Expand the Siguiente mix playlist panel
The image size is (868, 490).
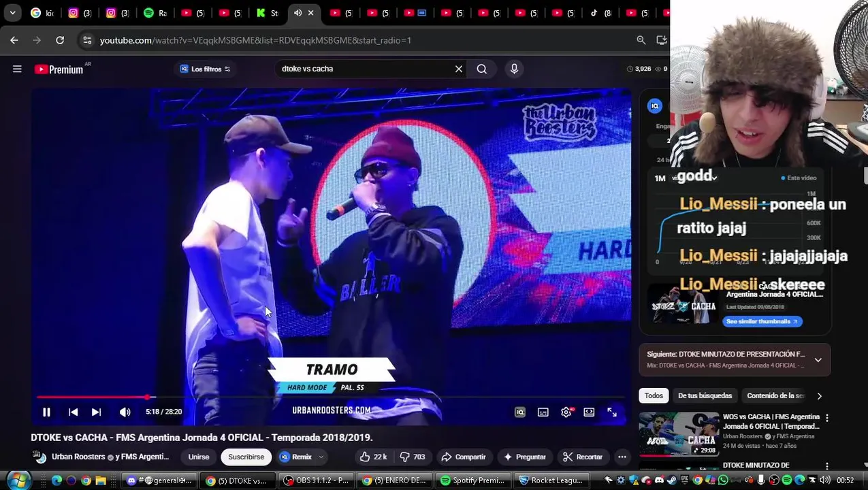coord(818,359)
